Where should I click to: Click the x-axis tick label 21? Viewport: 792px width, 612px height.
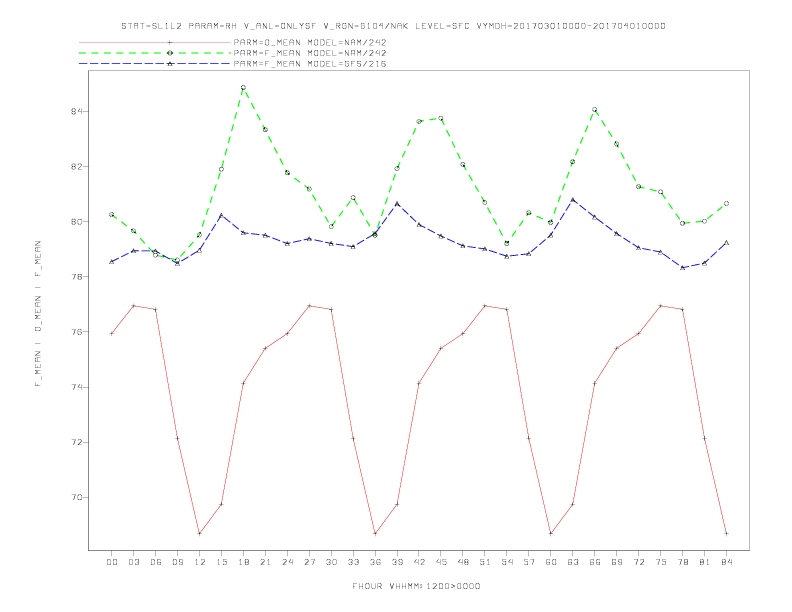(265, 562)
